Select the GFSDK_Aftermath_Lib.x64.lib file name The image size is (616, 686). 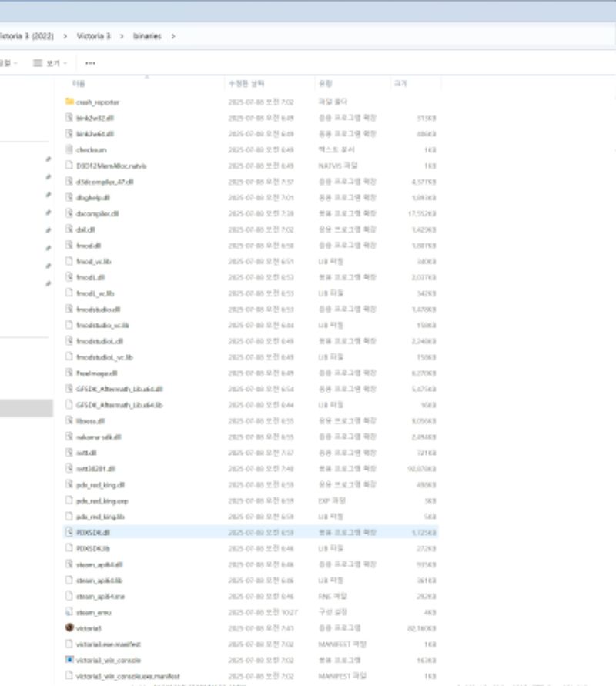coord(119,405)
